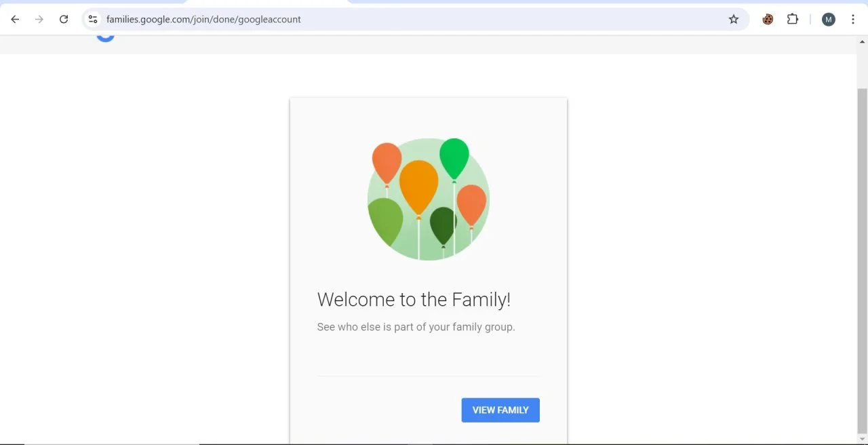Image resolution: width=868 pixels, height=445 pixels.
Task: Click the scrollbar up arrow
Action: click(x=863, y=41)
